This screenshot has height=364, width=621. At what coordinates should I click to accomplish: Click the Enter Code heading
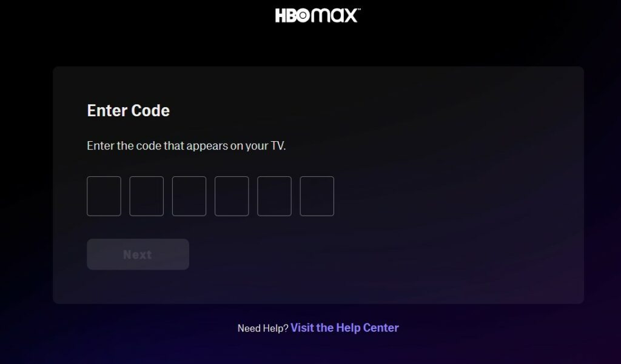pyautogui.click(x=129, y=110)
